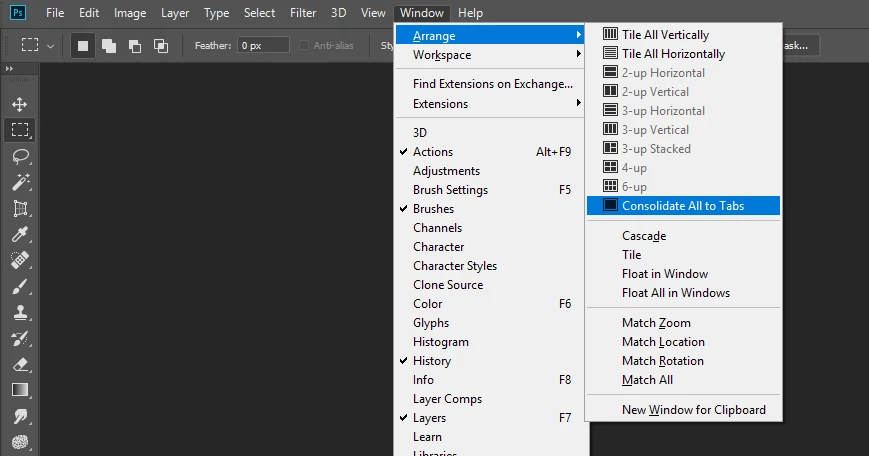Select the Eraser tool
The image size is (869, 456).
[20, 365]
